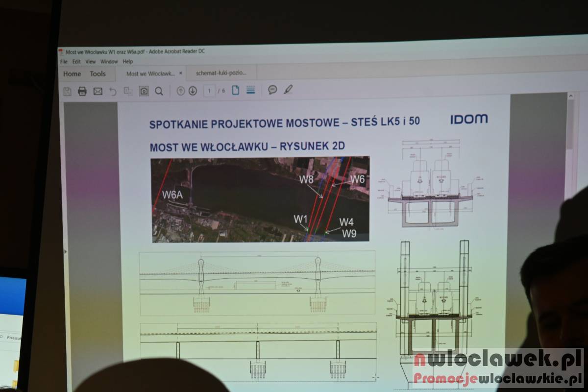Click the Print file icon

82,91
